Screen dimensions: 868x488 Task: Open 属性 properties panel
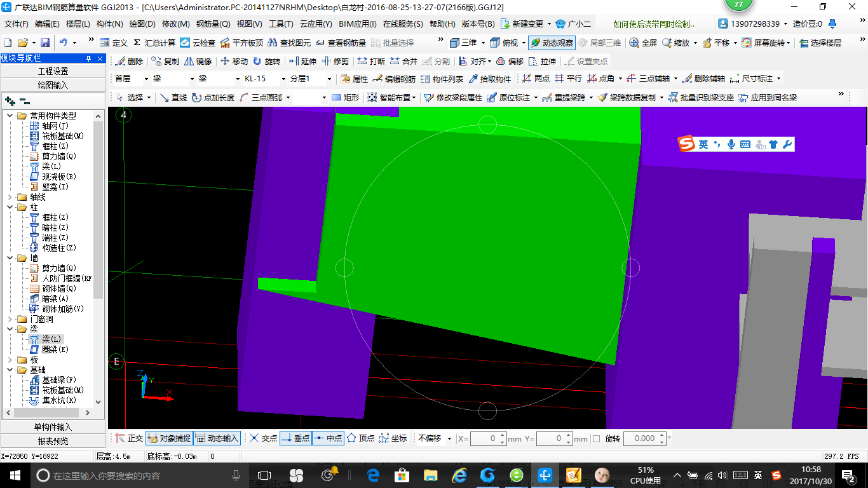354,79
